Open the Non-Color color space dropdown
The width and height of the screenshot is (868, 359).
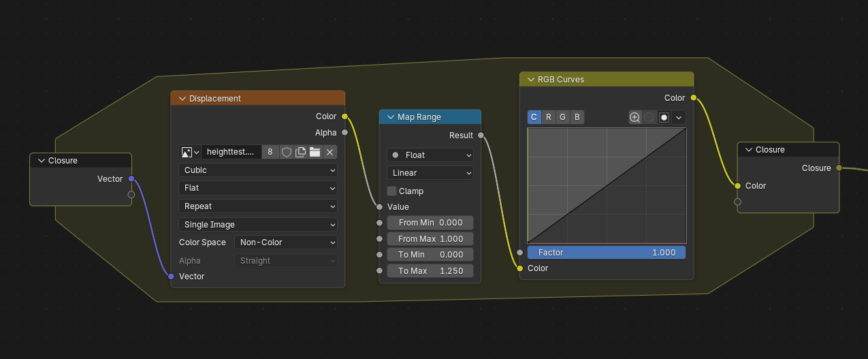(x=286, y=243)
